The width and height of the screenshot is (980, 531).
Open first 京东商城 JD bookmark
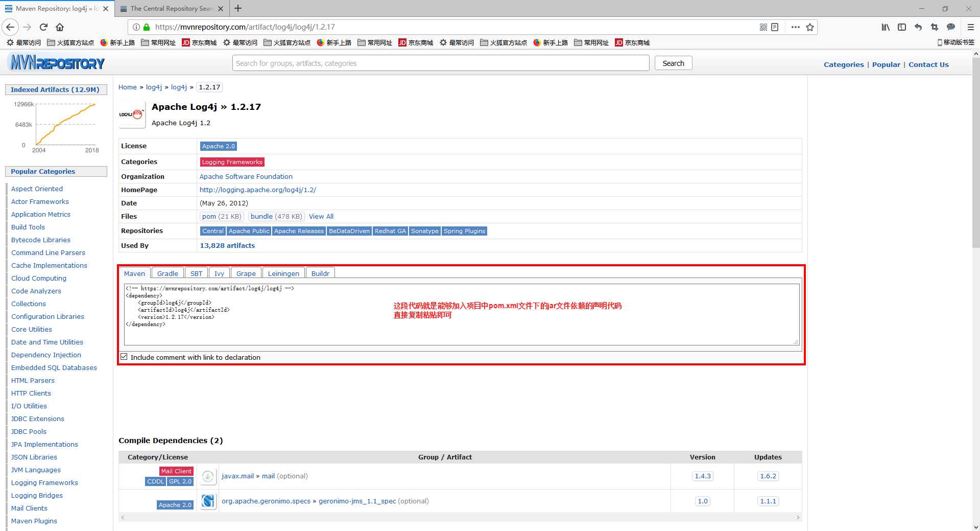(200, 42)
